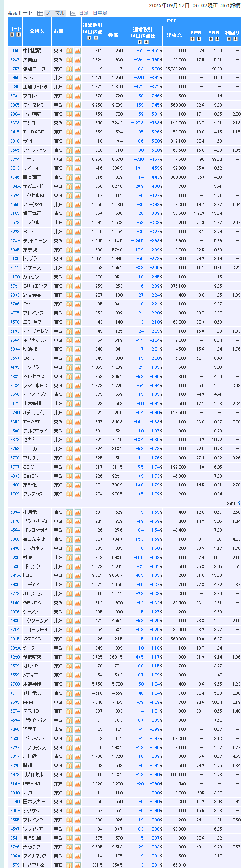The height and width of the screenshot is (868, 246).
Task: Select the 株価 column header
Action: tap(113, 35)
